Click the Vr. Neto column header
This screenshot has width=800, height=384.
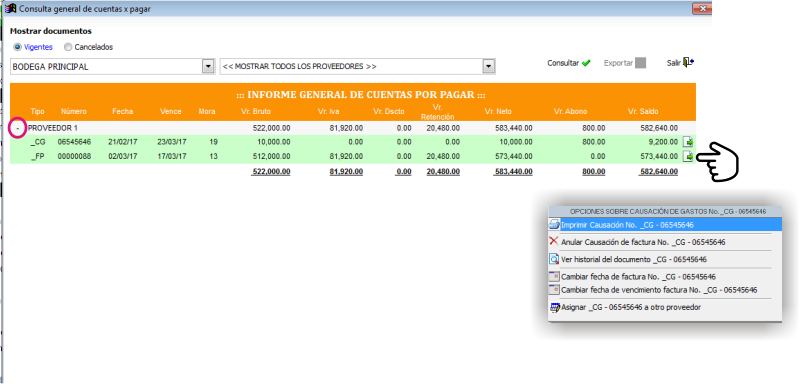coord(498,111)
